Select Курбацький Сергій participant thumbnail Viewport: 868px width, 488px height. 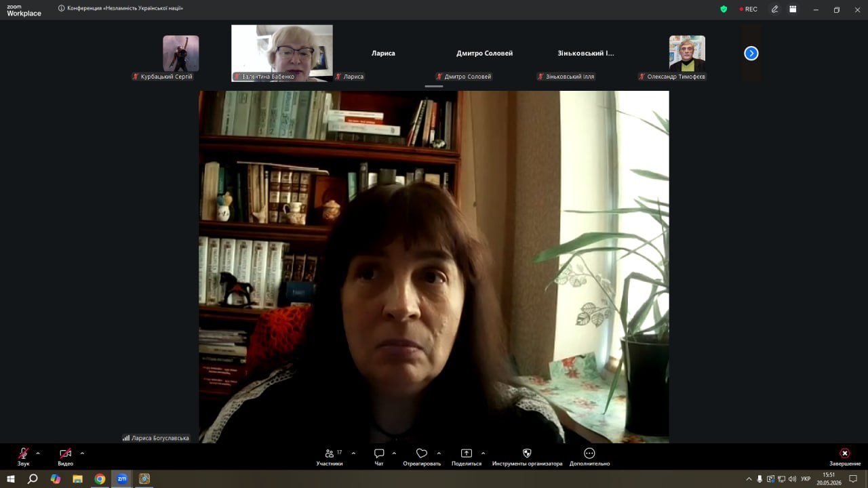[181, 54]
